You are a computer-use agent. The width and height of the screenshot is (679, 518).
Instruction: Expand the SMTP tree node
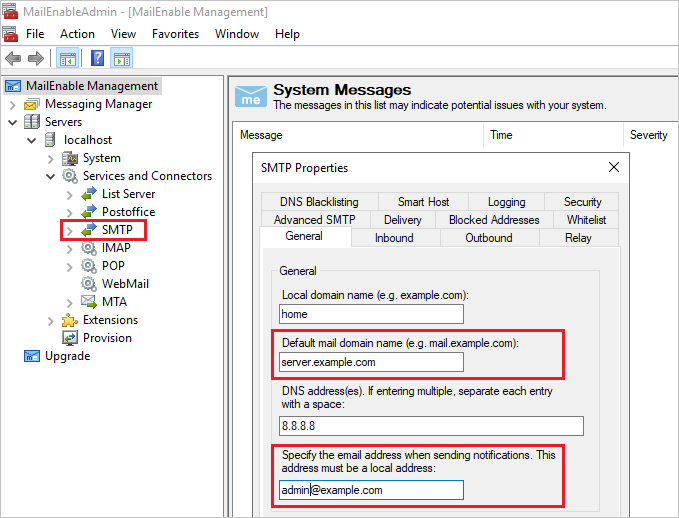click(69, 230)
